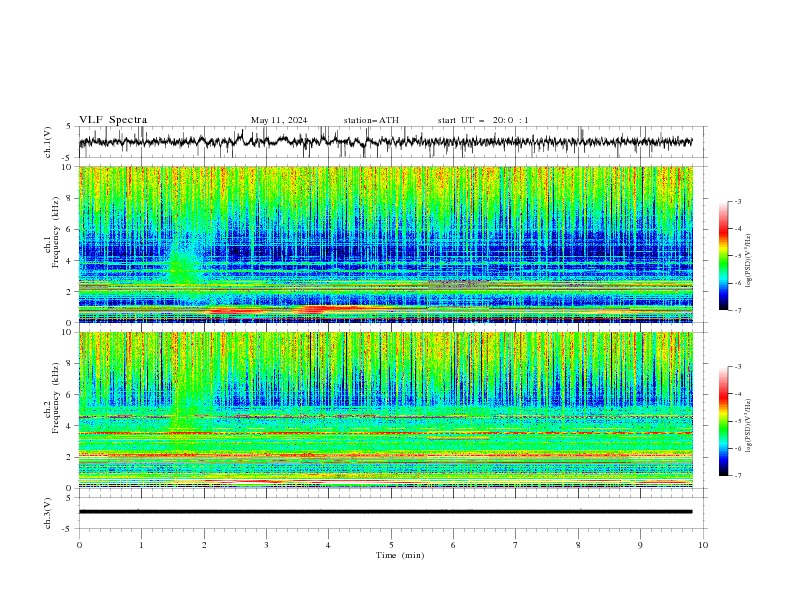
Task: Click the ch.1 colorbar "log(PSD)(V²/Hz)" label
Action: click(x=748, y=261)
